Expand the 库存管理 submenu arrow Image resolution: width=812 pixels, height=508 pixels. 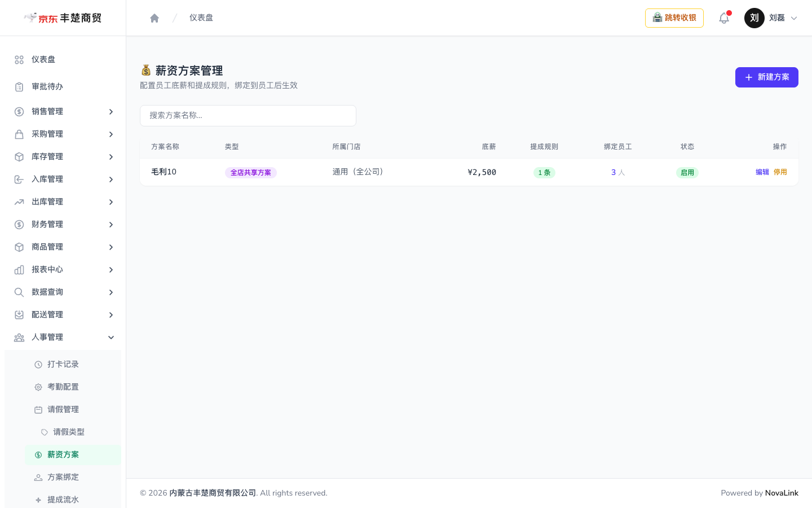click(x=111, y=157)
